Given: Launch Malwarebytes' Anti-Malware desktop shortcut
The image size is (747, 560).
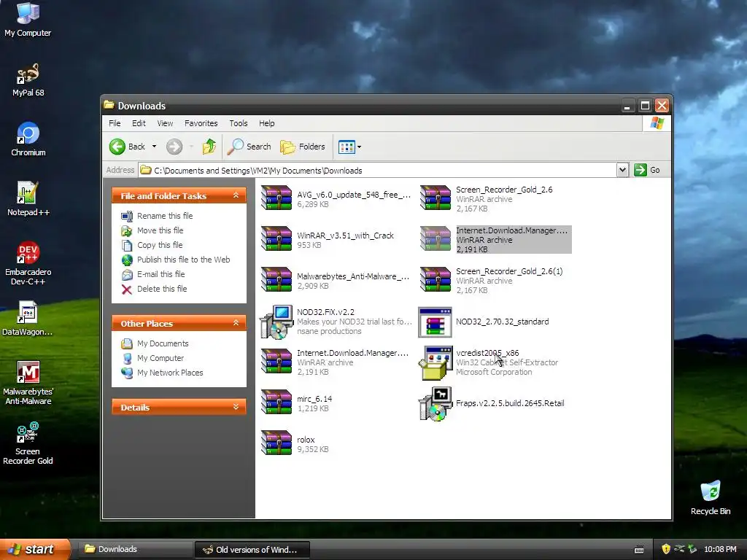Looking at the screenshot, I should 28,382.
